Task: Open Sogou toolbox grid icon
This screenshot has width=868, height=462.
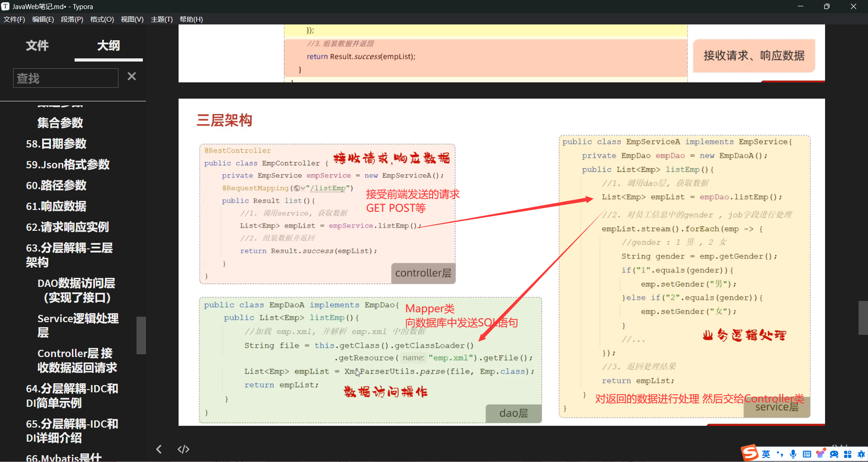Action: tap(848, 454)
